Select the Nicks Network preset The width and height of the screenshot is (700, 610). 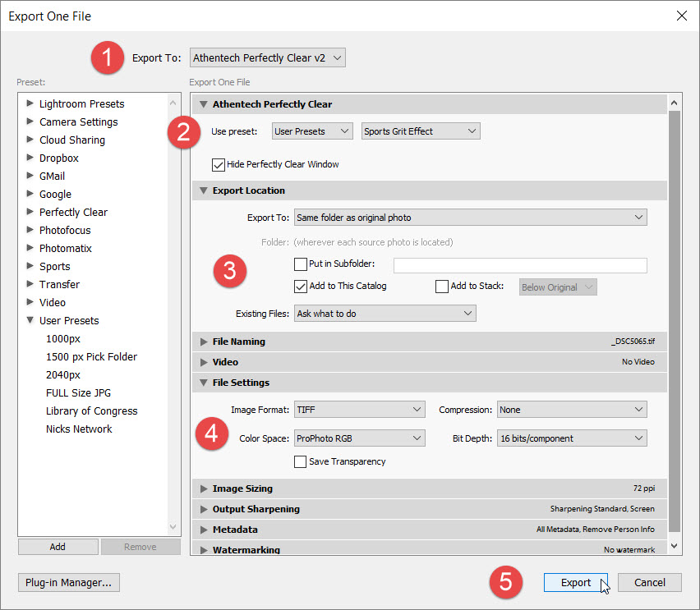pos(79,429)
